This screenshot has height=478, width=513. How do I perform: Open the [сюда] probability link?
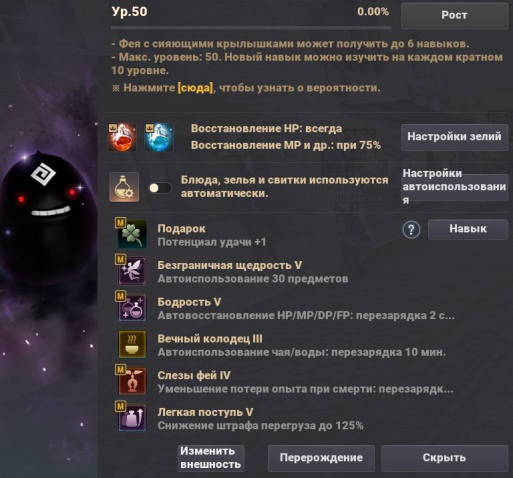click(x=195, y=88)
